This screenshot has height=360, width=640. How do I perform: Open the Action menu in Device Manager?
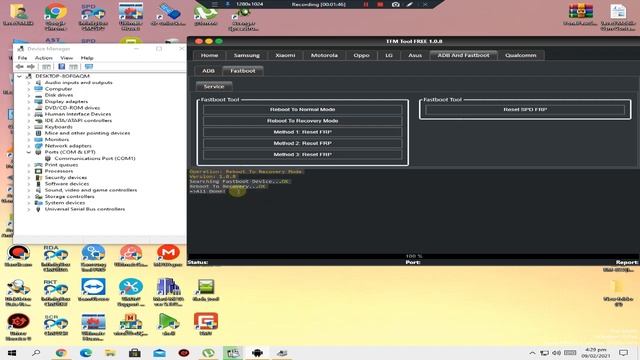click(43, 58)
